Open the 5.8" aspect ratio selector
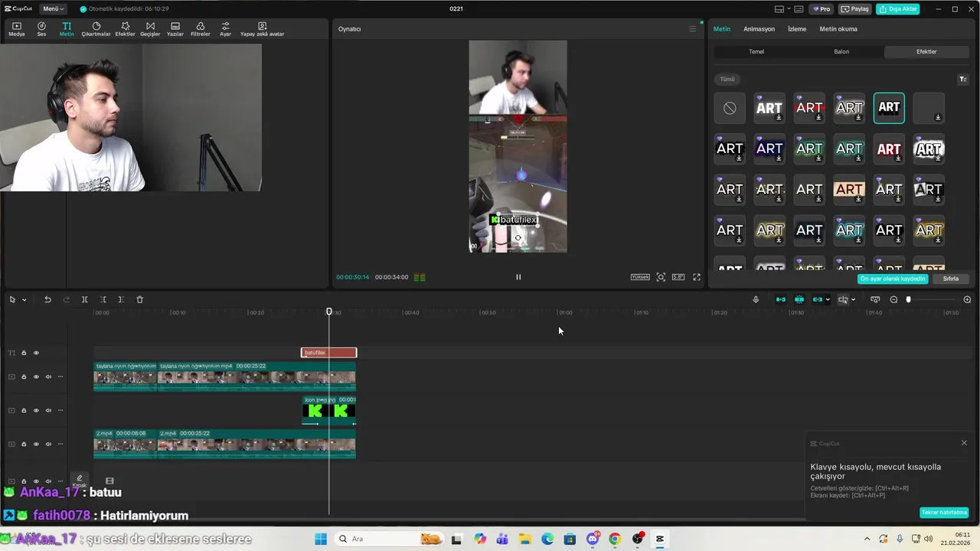Viewport: 980px width, 551px height. tap(678, 277)
